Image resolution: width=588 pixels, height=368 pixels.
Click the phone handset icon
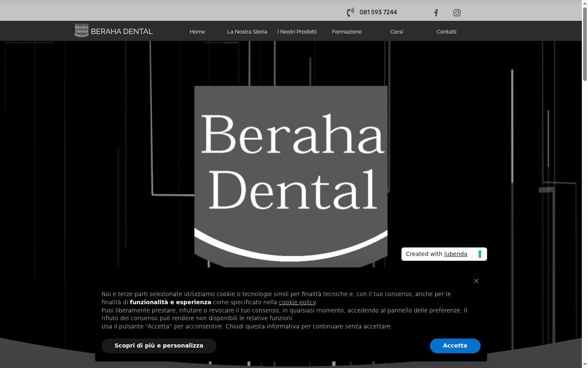point(350,13)
